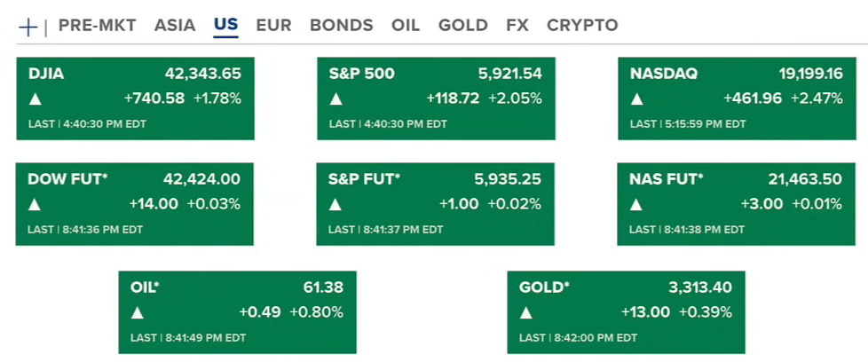Switch to the CRYPTO tab
The width and height of the screenshot is (868, 362).
point(582,26)
